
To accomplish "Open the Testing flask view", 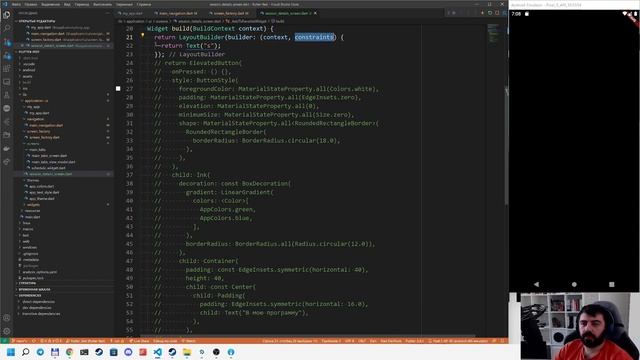I will tap(7, 95).
